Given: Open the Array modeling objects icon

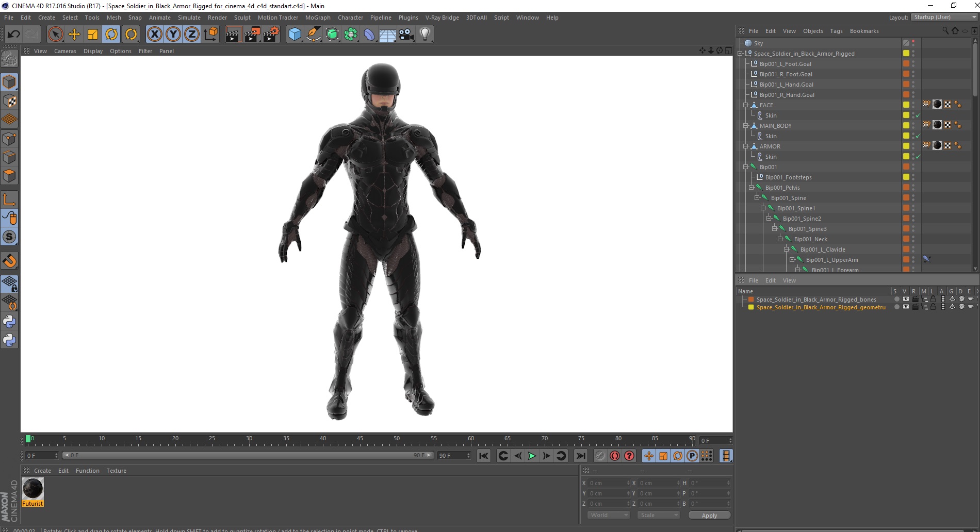Looking at the screenshot, I should click(x=351, y=35).
